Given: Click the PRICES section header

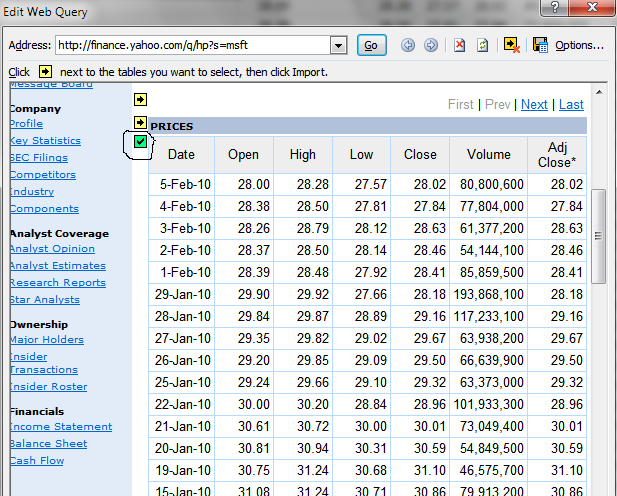Looking at the screenshot, I should (368, 126).
